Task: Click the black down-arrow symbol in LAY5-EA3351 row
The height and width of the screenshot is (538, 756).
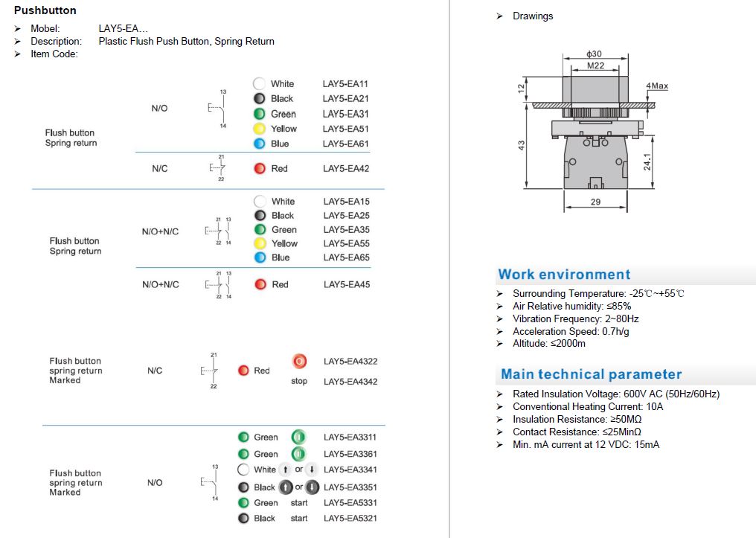Action: point(313,487)
